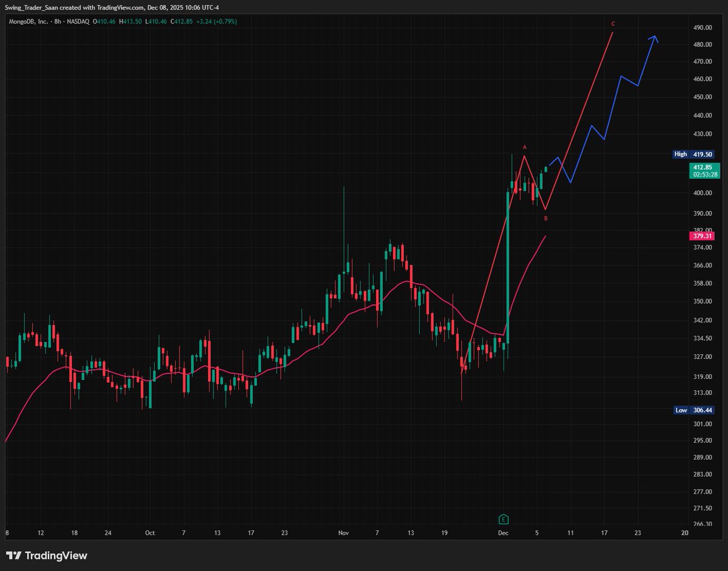Click the 350.00 price axis label
Screen dimensions: 728x571
pyautogui.click(x=703, y=301)
